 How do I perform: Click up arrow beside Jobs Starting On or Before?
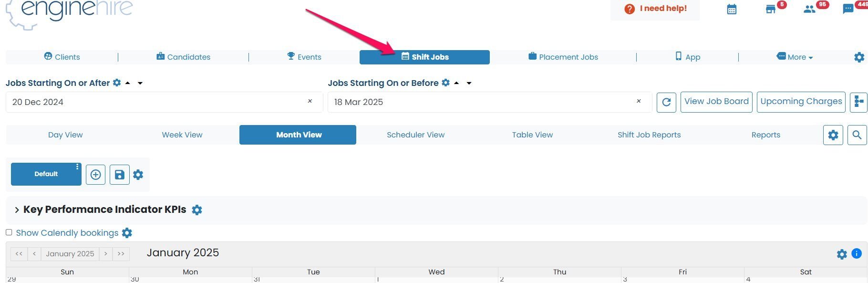click(456, 83)
